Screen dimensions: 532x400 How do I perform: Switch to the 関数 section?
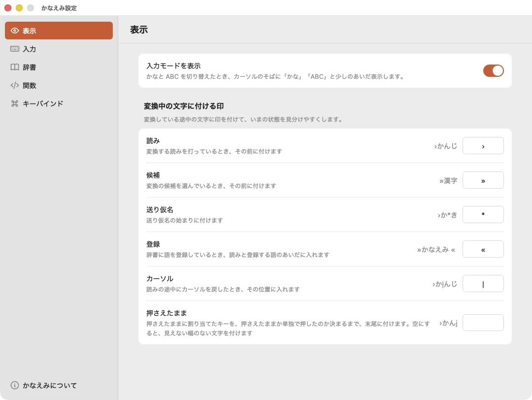(x=59, y=85)
